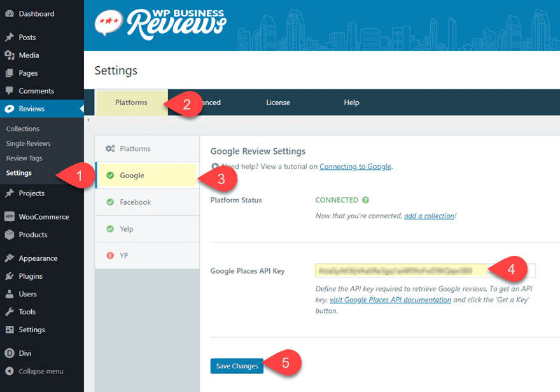The image size is (560, 392).
Task: Click the Users person icon
Action: tap(10, 294)
